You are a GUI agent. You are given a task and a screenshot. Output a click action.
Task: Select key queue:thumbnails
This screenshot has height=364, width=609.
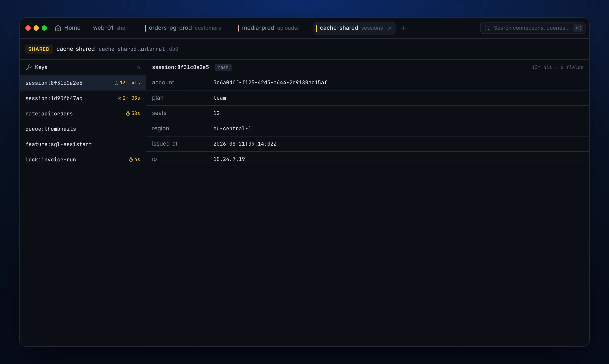[x=83, y=129]
